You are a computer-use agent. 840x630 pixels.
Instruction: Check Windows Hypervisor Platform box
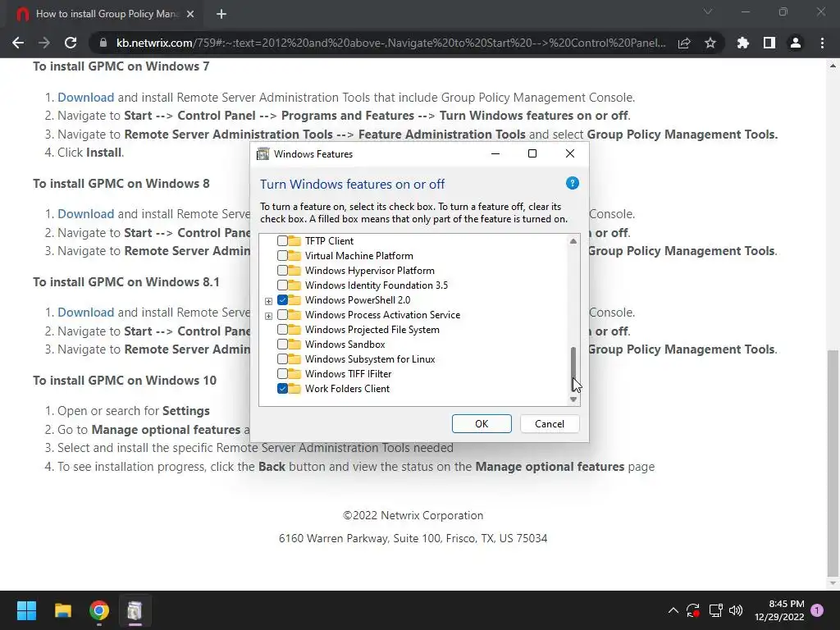coord(282,271)
